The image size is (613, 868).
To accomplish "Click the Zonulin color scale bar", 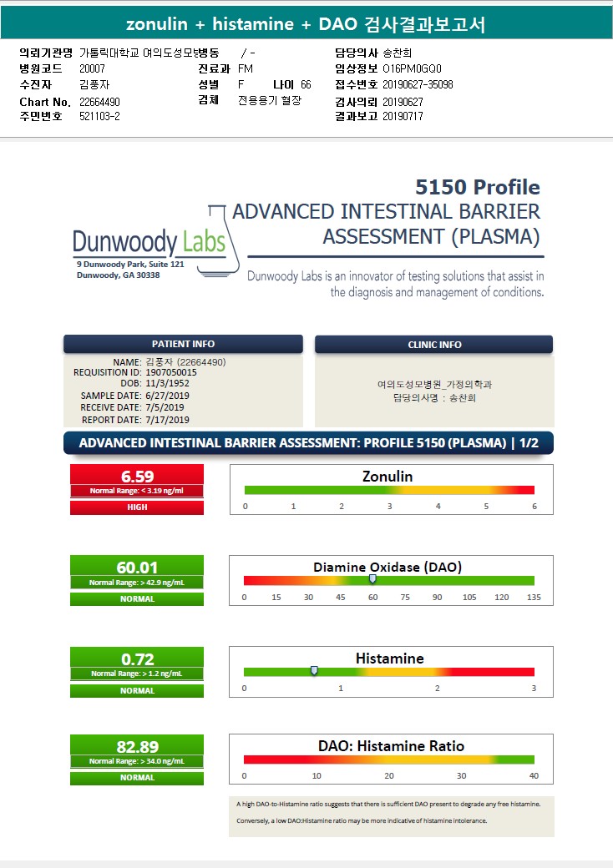I will point(389,490).
